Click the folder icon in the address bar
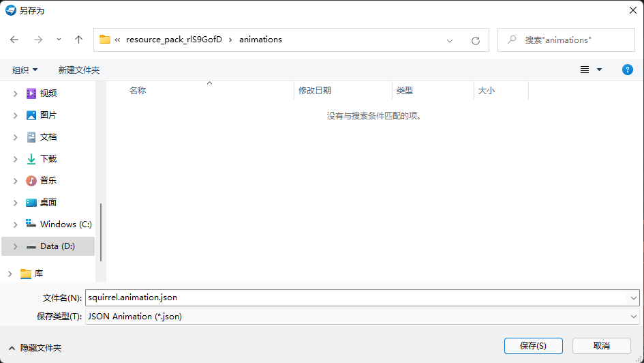This screenshot has width=644, height=363. pyautogui.click(x=105, y=40)
